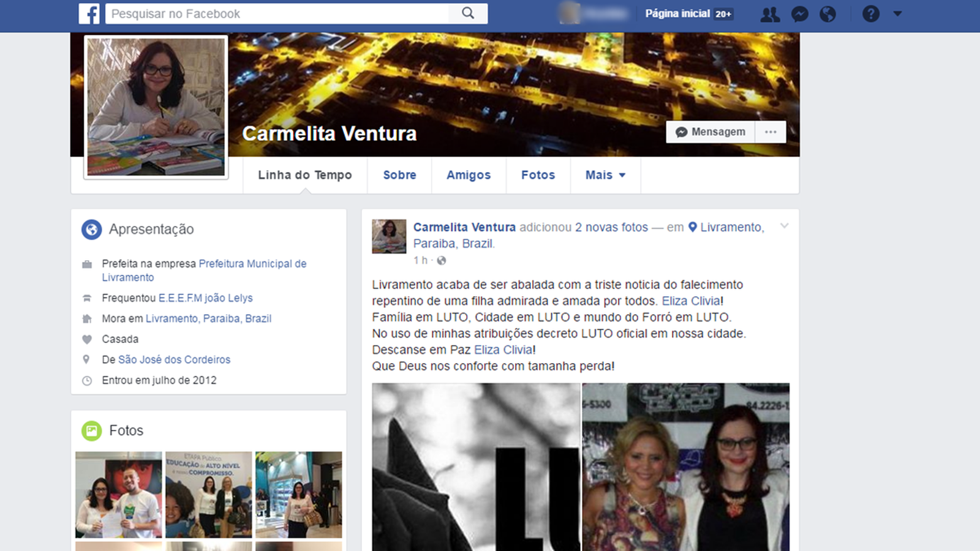Open the post options chevron
The image size is (980, 551).
pyautogui.click(x=784, y=226)
